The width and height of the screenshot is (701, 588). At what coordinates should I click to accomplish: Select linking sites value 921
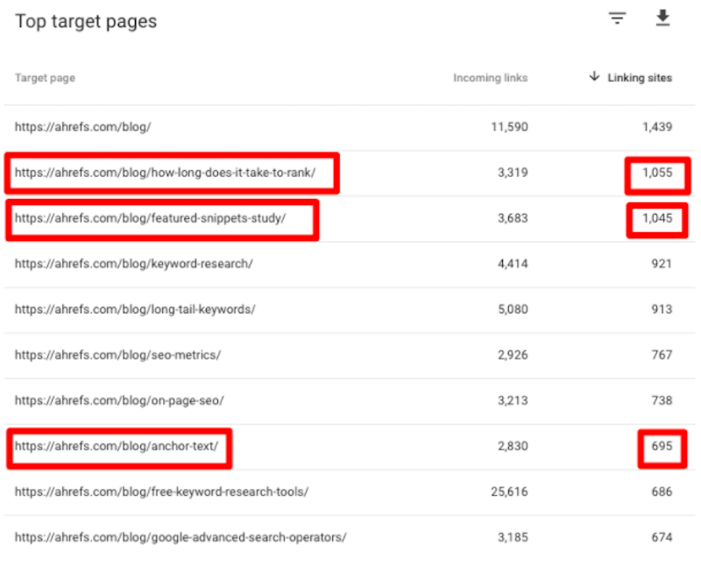(x=662, y=264)
